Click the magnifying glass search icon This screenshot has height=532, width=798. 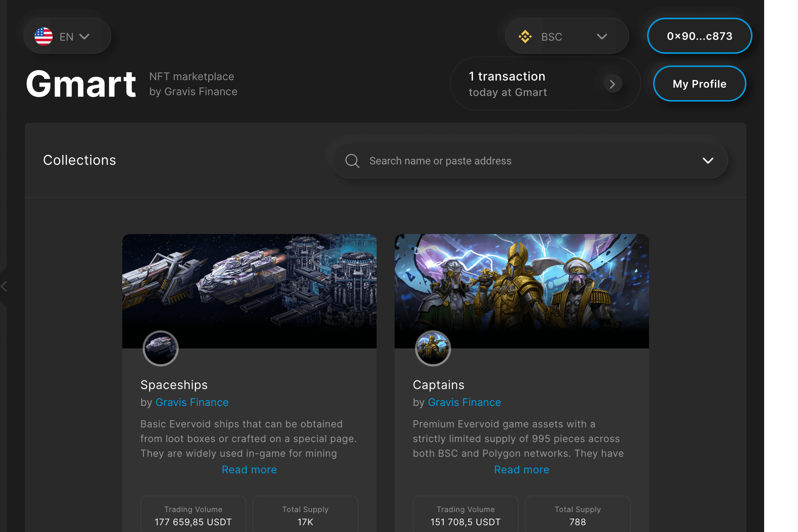coord(352,161)
